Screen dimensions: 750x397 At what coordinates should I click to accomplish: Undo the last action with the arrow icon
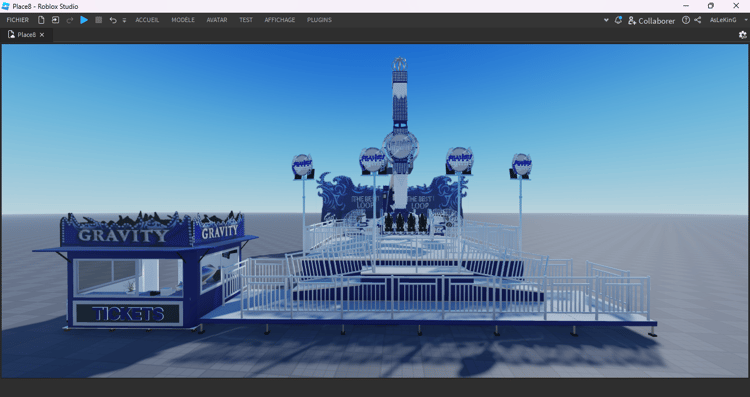(x=112, y=20)
